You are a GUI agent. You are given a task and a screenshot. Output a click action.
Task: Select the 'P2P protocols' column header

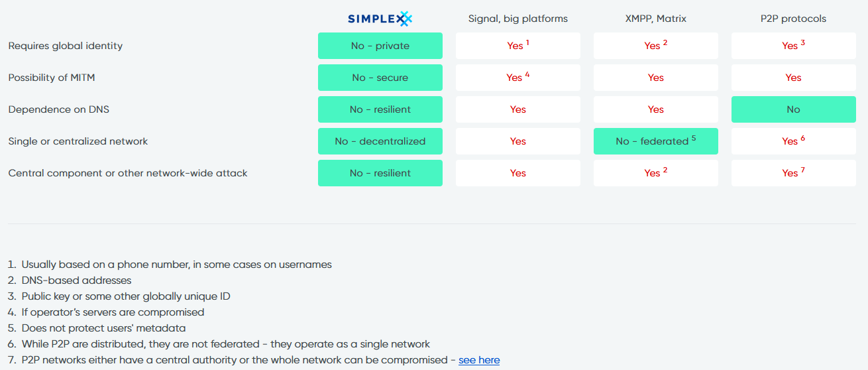point(793,19)
